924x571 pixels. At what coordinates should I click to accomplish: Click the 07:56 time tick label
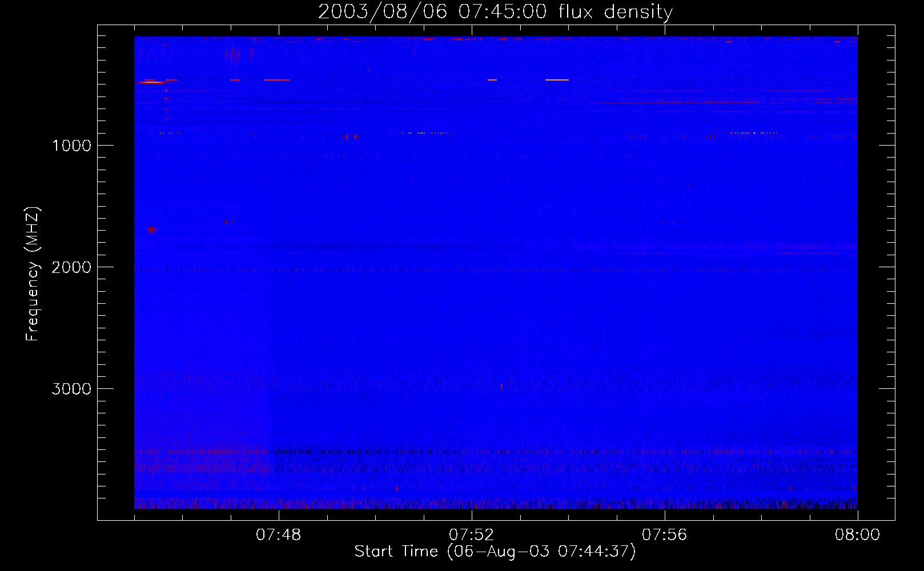click(665, 535)
